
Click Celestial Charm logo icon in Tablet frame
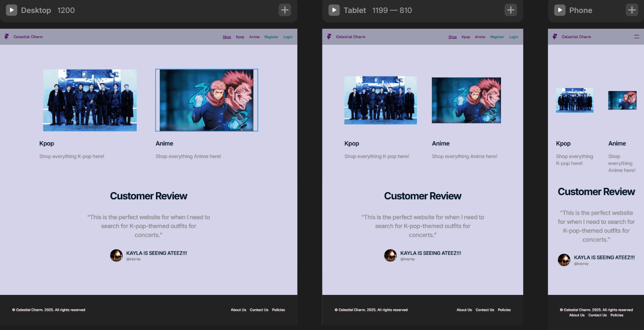pyautogui.click(x=329, y=37)
